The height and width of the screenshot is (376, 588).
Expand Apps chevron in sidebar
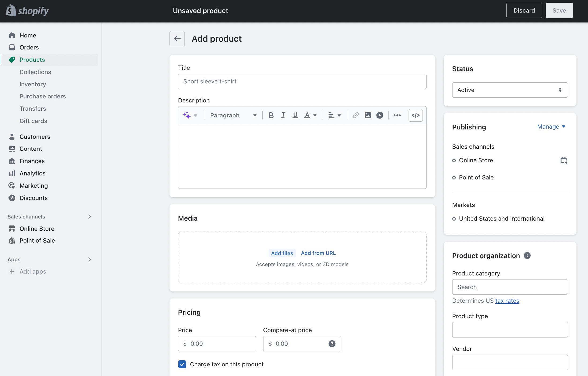click(90, 259)
